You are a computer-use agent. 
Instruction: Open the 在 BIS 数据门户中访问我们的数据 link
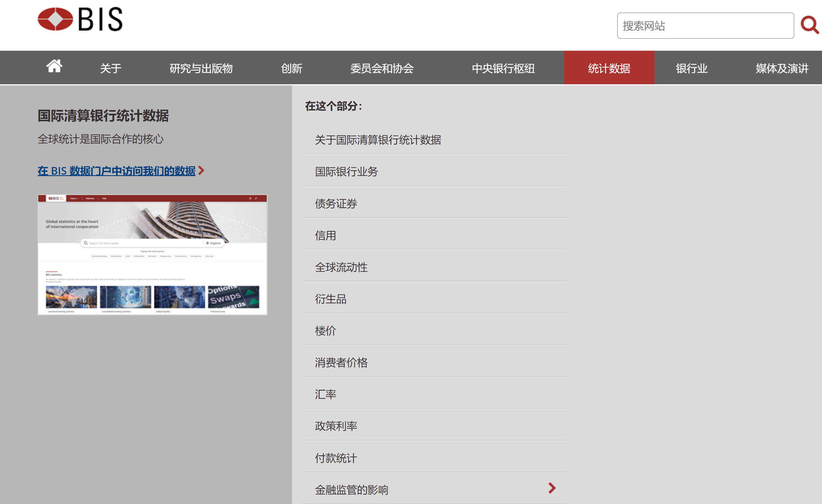(x=116, y=171)
